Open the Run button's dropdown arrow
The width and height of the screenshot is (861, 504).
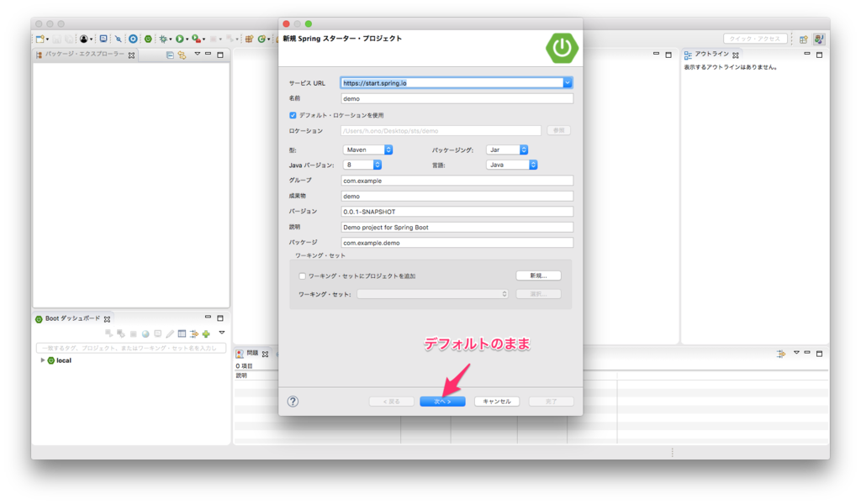(x=188, y=39)
